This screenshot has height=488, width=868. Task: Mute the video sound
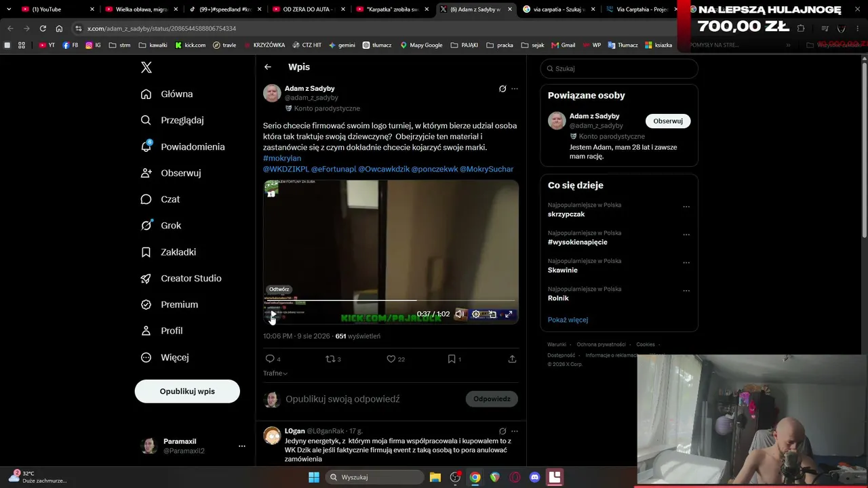coord(460,314)
